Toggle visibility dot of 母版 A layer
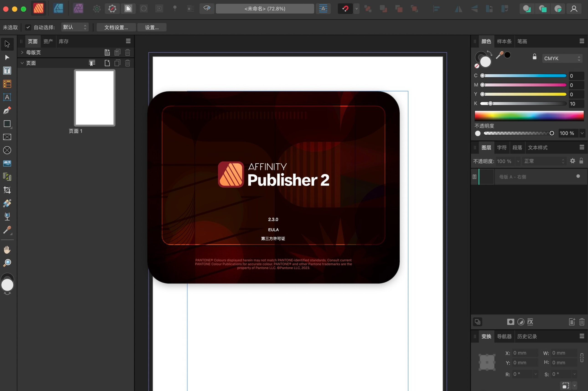This screenshot has height=391, width=588. 578,176
